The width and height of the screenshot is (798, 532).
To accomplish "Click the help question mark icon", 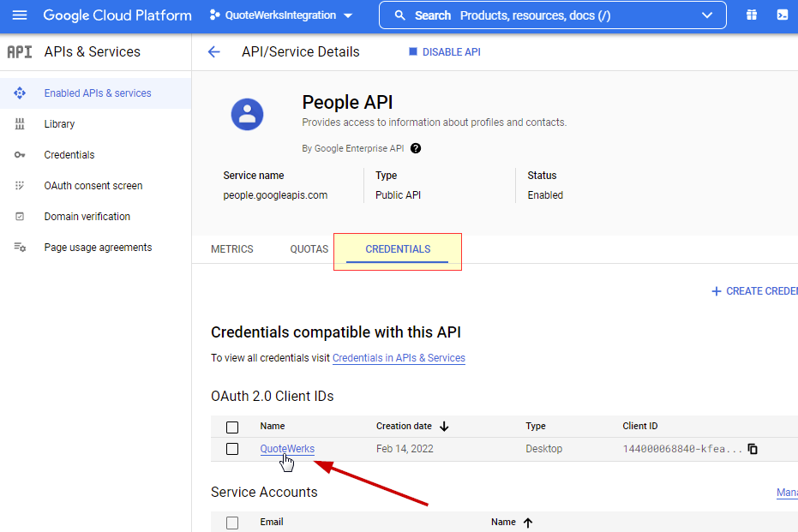I will click(416, 148).
